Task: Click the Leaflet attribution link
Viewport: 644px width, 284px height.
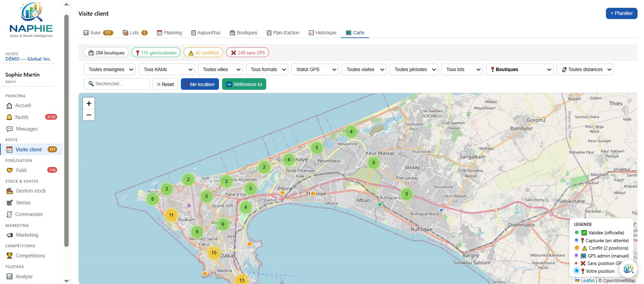Action: (x=588, y=281)
